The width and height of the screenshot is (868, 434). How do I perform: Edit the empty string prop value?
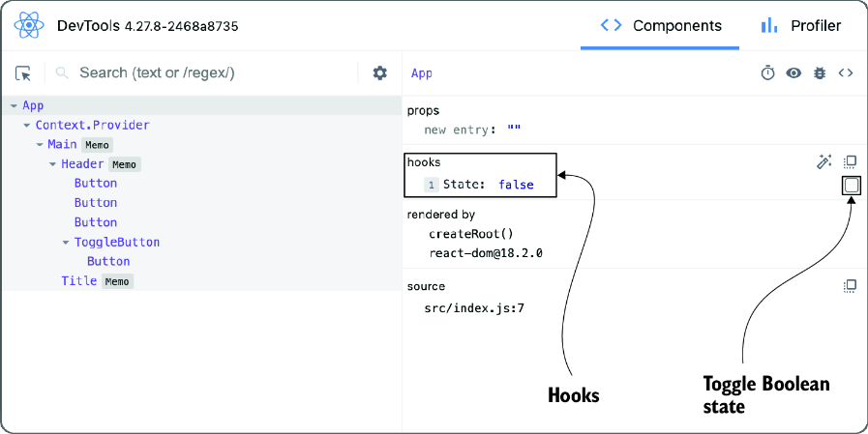[x=514, y=130]
